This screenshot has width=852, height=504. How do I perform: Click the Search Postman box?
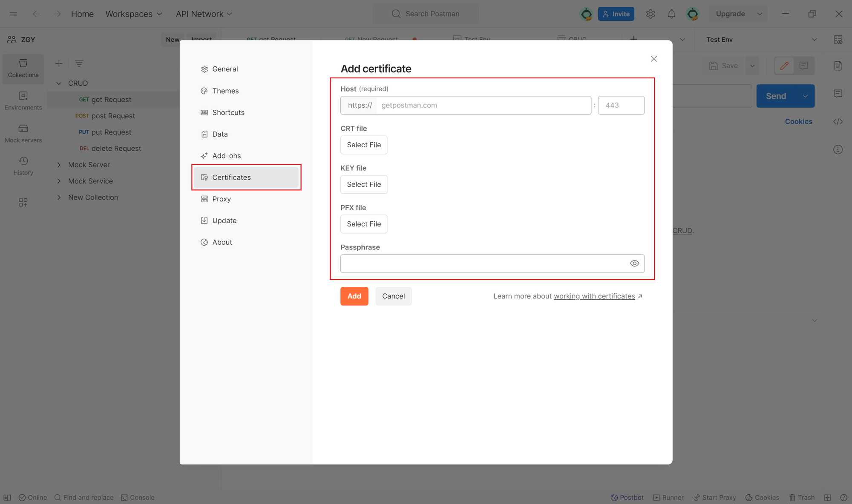tap(426, 14)
